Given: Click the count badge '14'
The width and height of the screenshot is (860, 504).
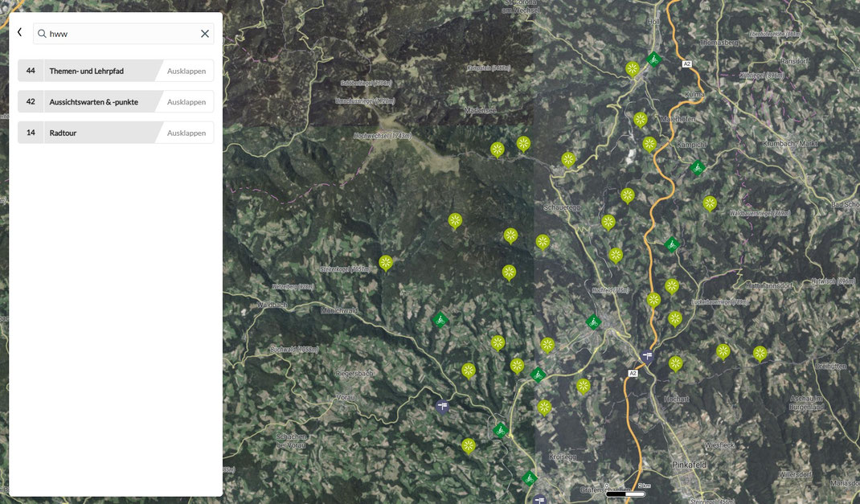Looking at the screenshot, I should click(x=31, y=133).
